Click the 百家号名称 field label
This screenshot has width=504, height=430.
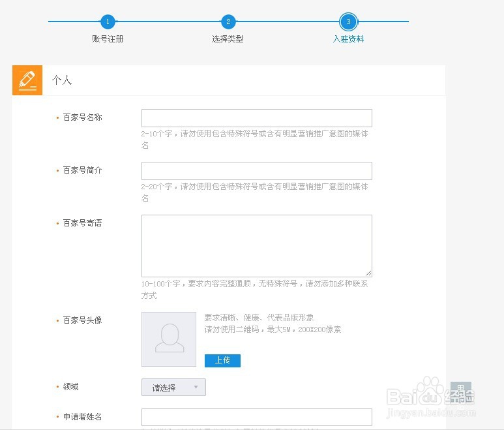(x=82, y=117)
